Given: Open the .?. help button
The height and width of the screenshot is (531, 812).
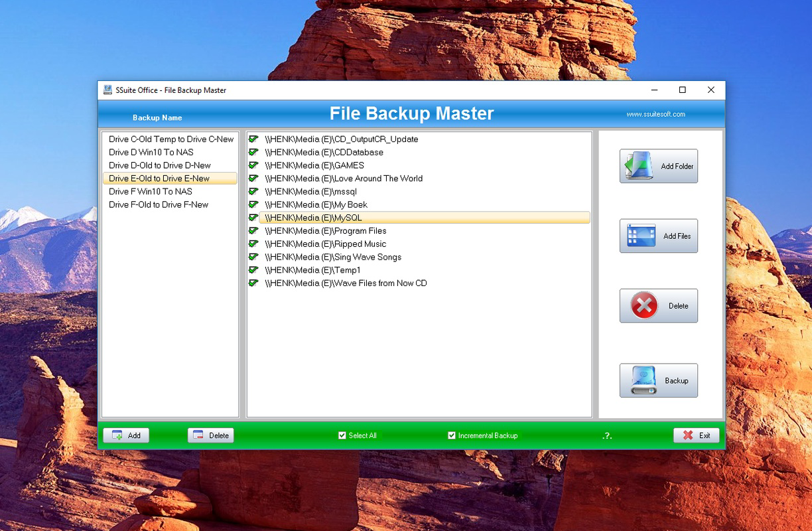Looking at the screenshot, I should 607,436.
